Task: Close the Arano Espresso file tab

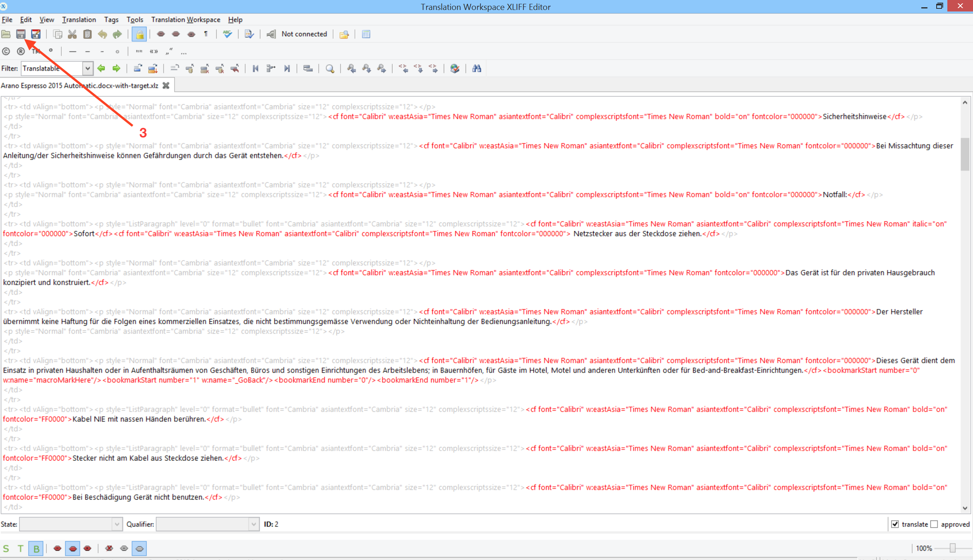Action: click(166, 85)
